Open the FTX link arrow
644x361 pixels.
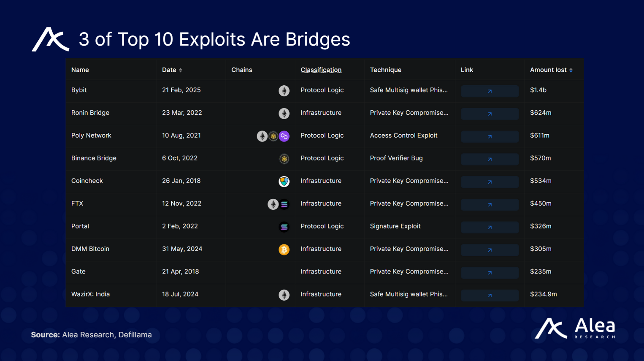point(490,205)
